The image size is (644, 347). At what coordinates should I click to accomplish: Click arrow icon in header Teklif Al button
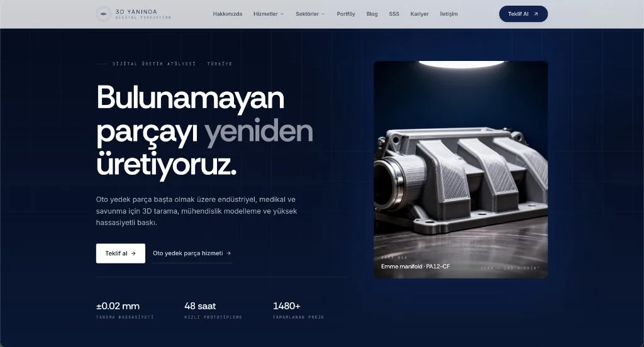click(x=536, y=14)
